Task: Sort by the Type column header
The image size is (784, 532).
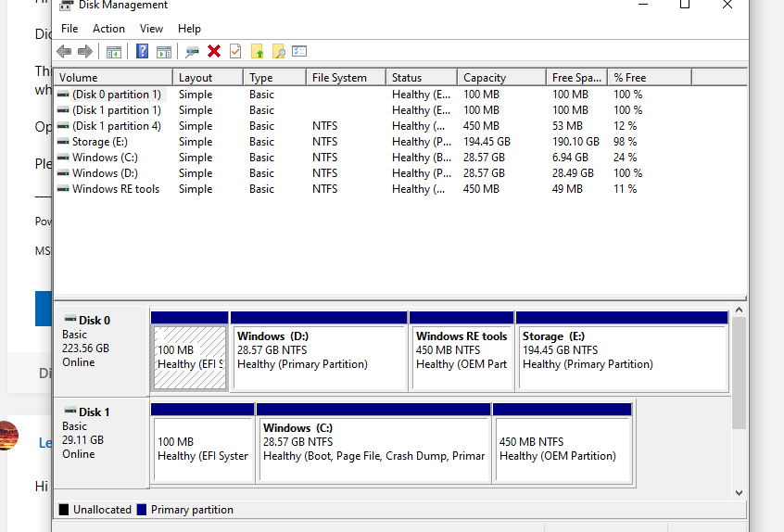Action: tap(274, 78)
